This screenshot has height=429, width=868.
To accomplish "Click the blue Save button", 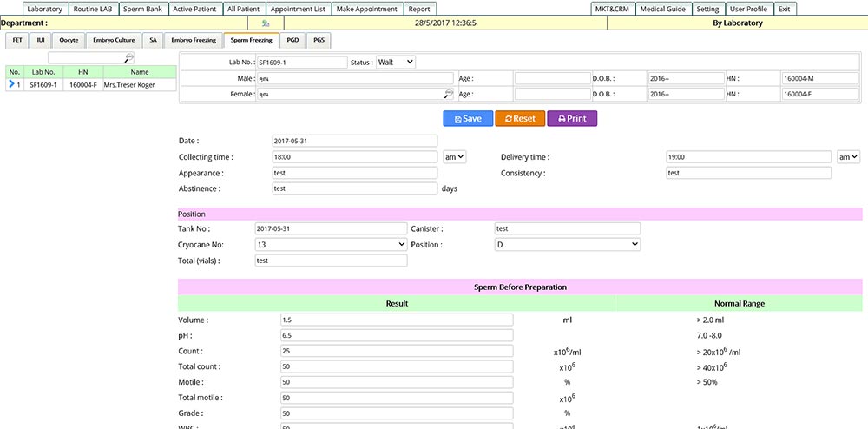I will point(468,118).
